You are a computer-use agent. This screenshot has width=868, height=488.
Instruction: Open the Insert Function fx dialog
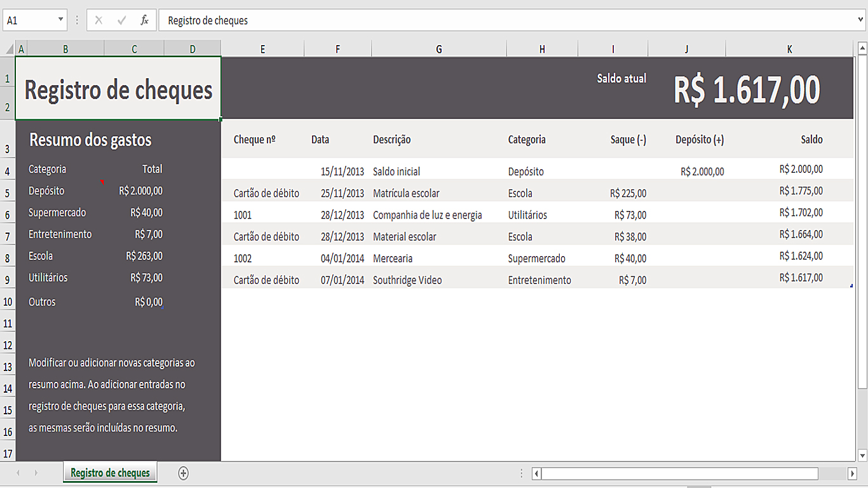(144, 20)
